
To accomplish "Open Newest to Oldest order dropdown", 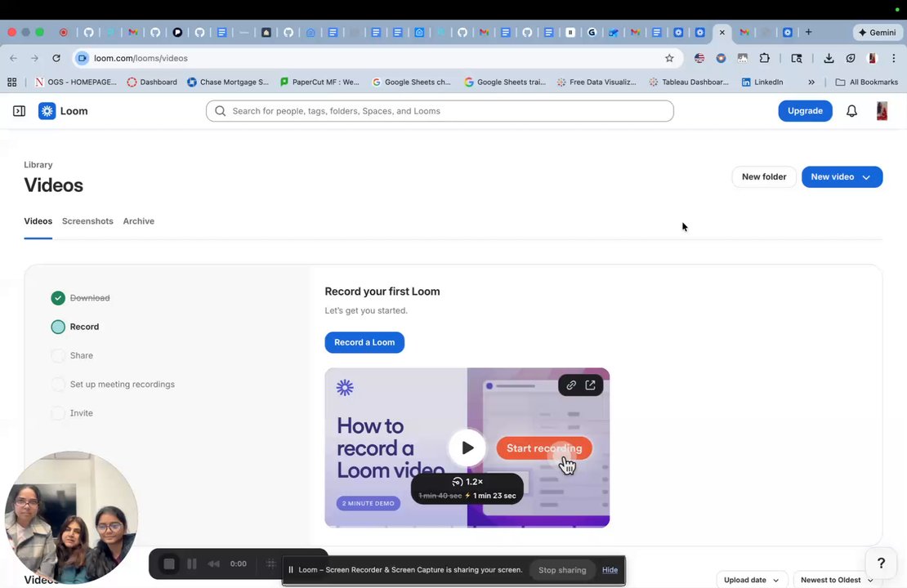I will pyautogui.click(x=837, y=580).
